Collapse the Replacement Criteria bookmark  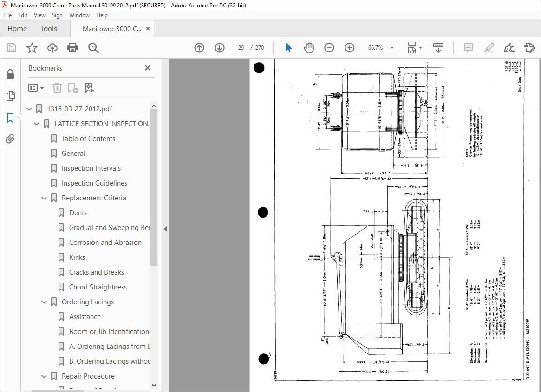(44, 198)
